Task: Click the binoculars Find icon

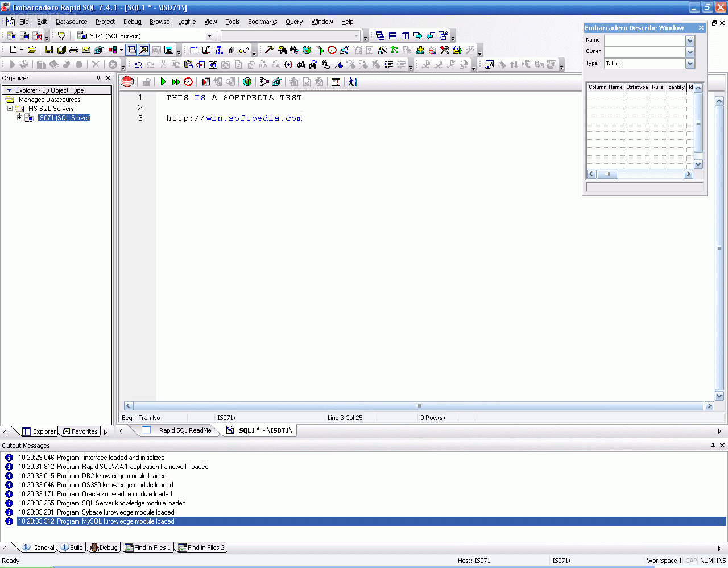Action: [x=301, y=65]
